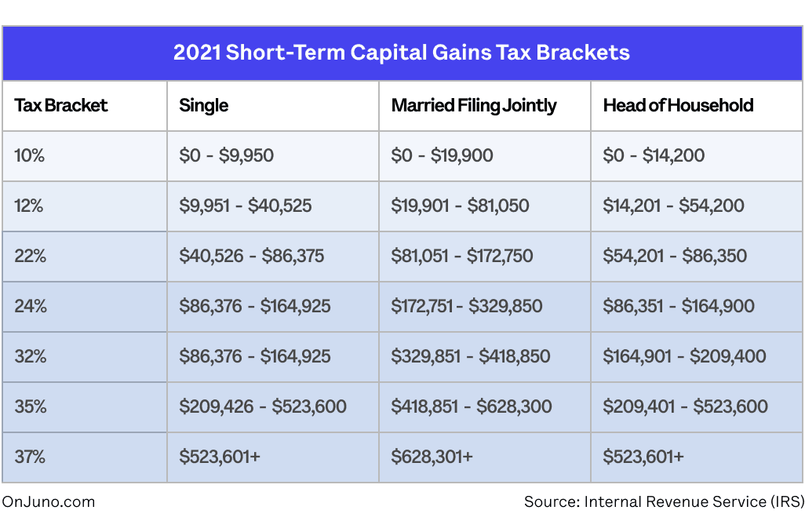
Task: Select the 10% tax bracket cell
Action: tap(30, 156)
